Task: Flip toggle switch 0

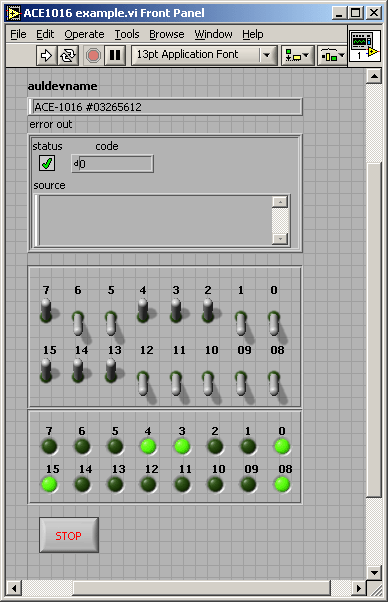Action: coord(275,324)
